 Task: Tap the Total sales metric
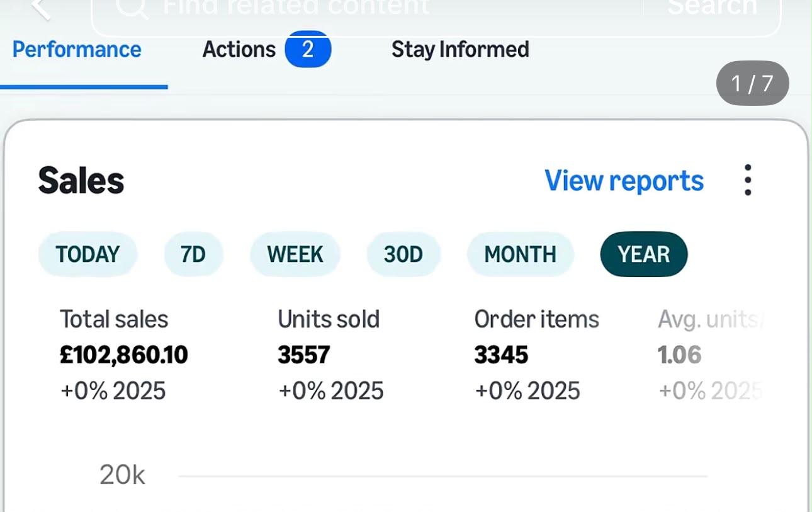coord(124,355)
